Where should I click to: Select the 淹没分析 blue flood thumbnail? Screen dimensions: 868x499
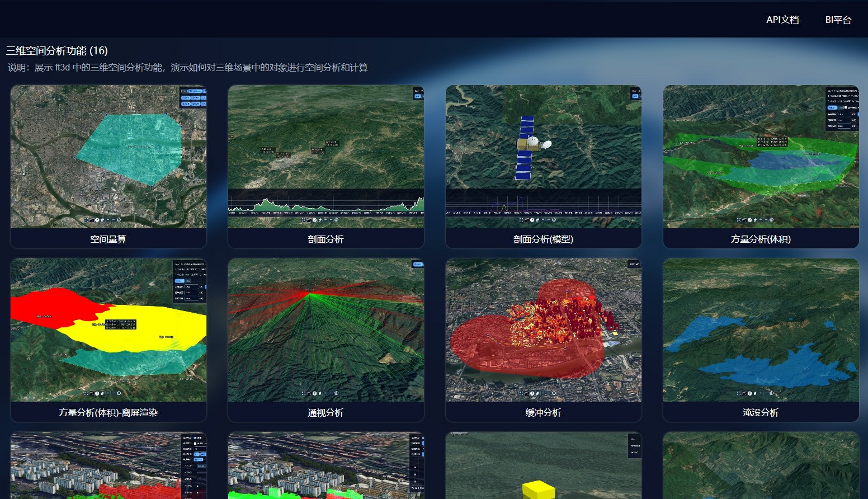tap(761, 330)
